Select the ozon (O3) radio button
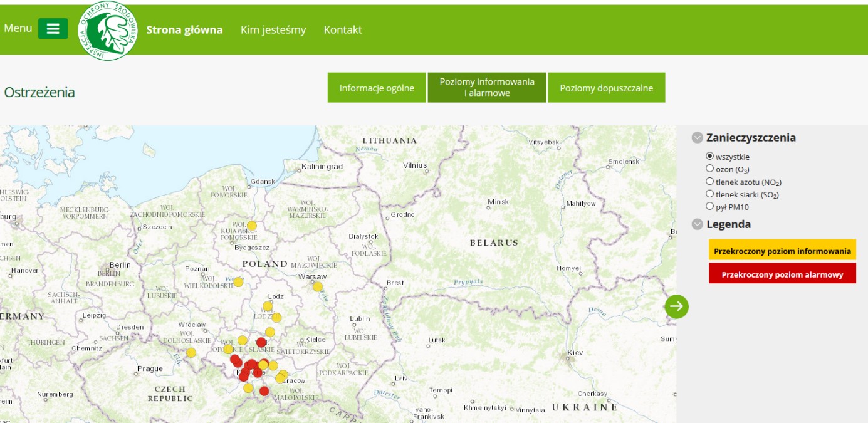Viewport: 868px width, 423px height. tap(710, 169)
